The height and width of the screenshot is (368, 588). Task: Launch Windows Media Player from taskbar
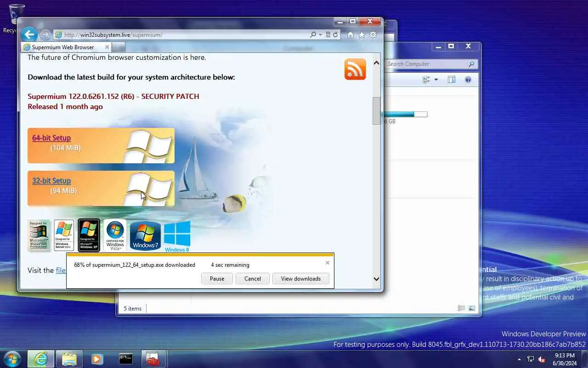tap(97, 359)
